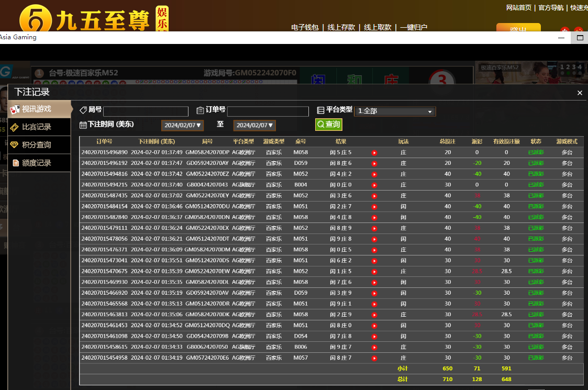
Task: Select the 额度记录 sidebar tab
Action: pos(37,163)
